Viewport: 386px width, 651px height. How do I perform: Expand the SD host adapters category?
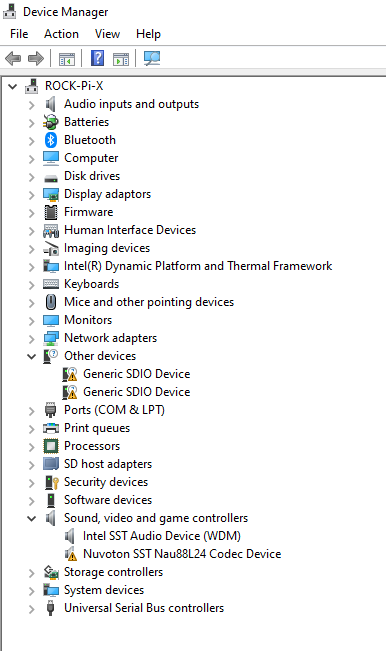pos(32,464)
